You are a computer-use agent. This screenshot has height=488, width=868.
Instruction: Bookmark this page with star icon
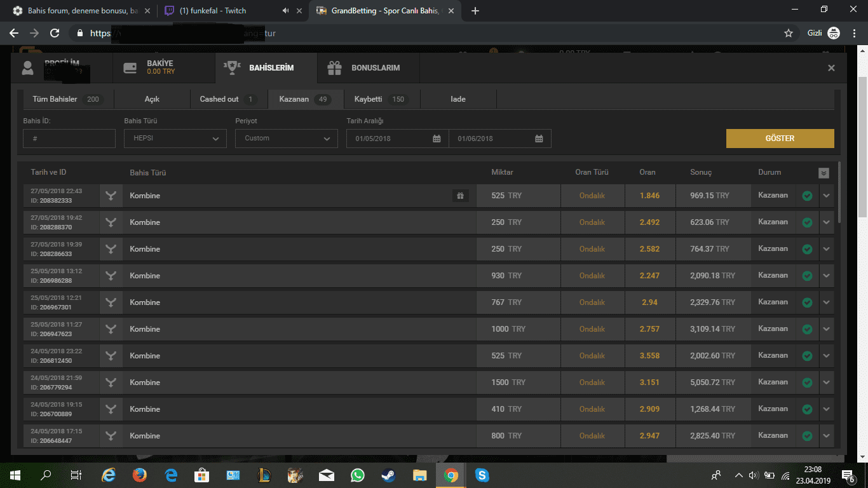[789, 33]
